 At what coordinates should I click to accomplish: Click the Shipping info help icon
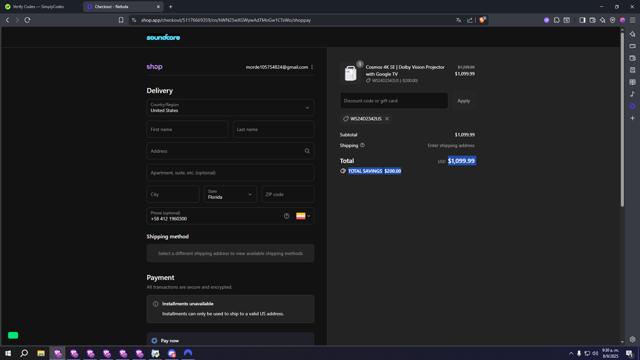[x=362, y=145]
